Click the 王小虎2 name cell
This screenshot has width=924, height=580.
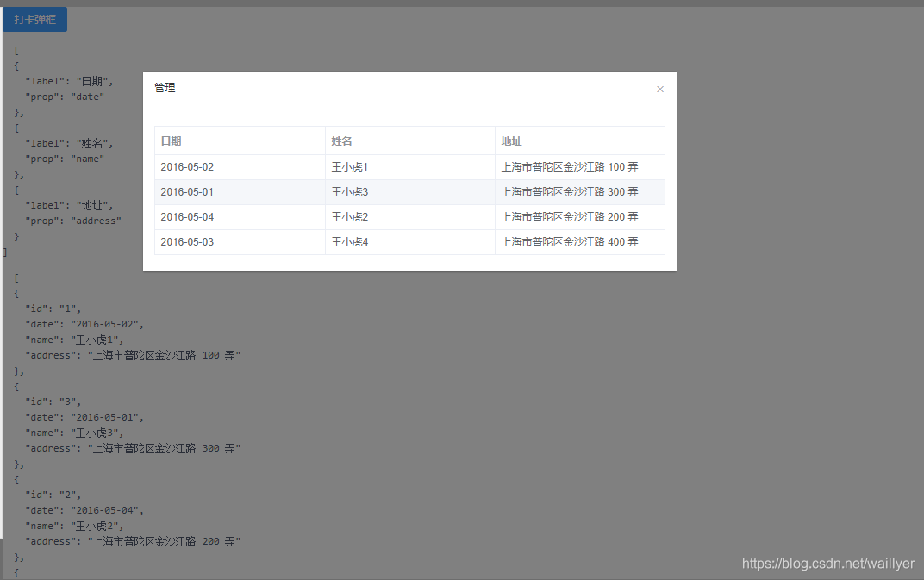coord(410,217)
